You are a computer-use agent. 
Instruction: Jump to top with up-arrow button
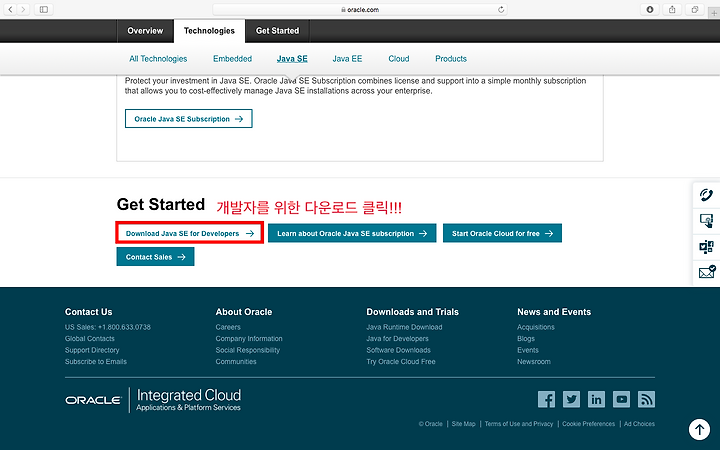[x=699, y=430]
